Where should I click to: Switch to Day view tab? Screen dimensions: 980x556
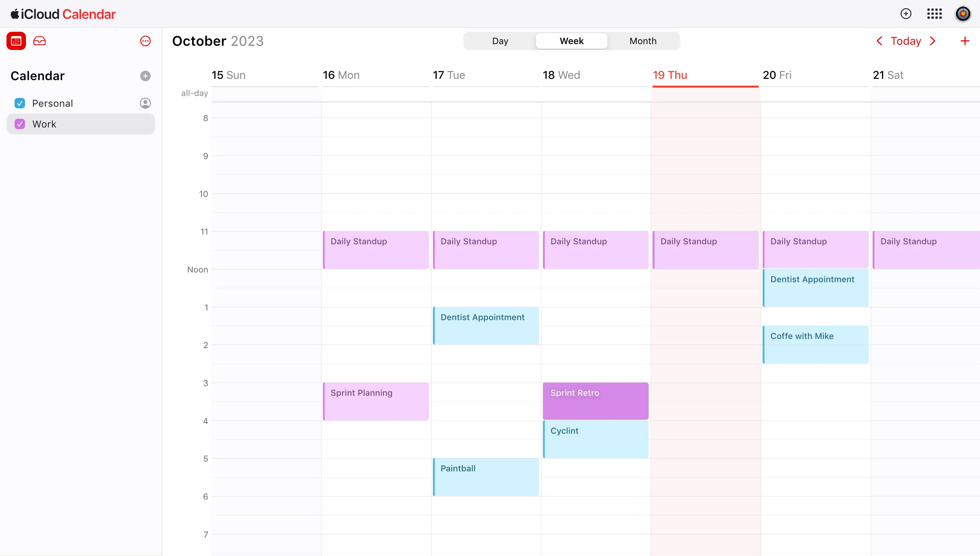(x=499, y=41)
